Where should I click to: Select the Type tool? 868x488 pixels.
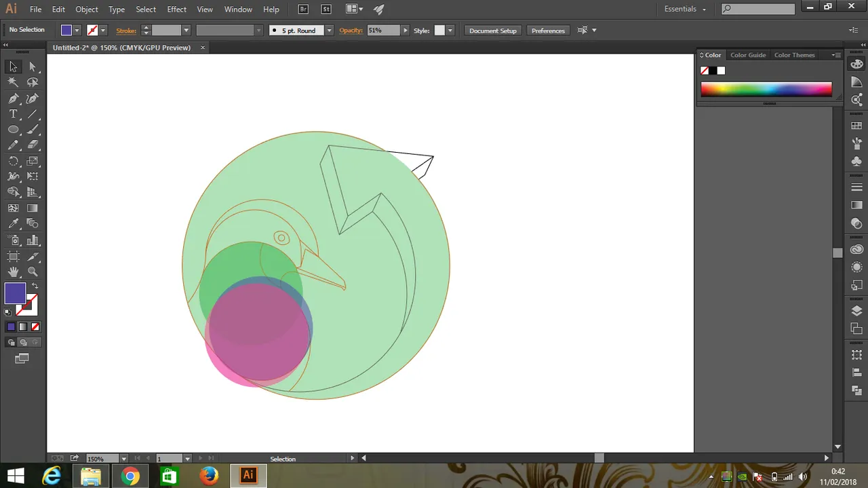pyautogui.click(x=13, y=114)
